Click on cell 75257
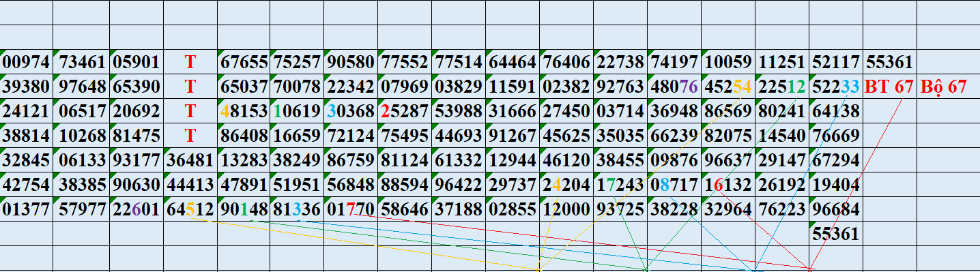980x272 pixels. coord(297,63)
